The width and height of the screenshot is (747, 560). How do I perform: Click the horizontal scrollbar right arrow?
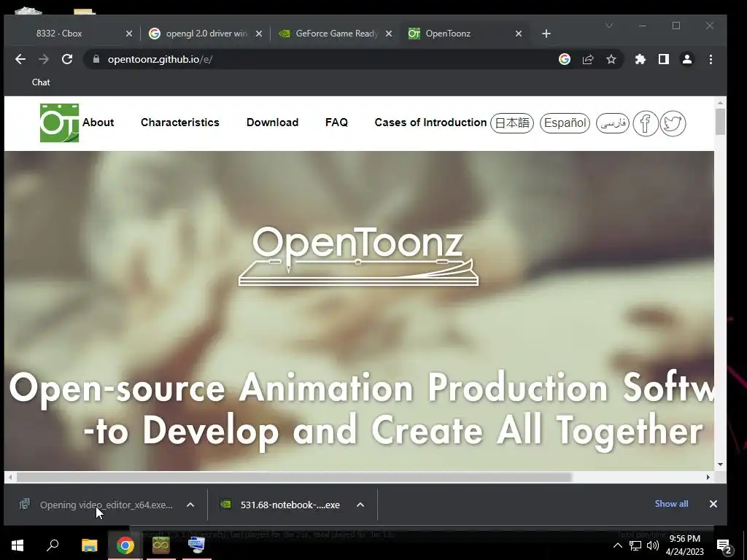(x=708, y=477)
